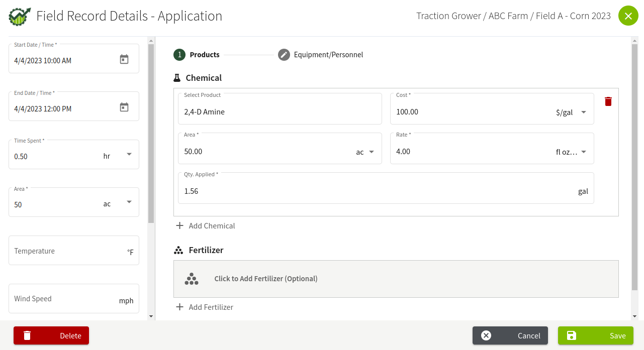Edit the Select Product field 2,4-D Amine
Screen dimensions: 644x350
pyautogui.click(x=280, y=109)
